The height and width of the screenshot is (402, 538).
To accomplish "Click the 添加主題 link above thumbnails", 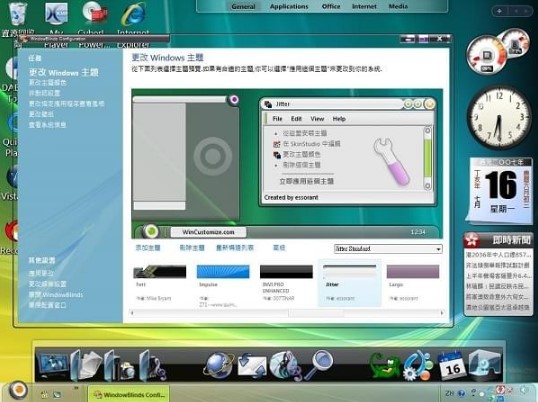I will pos(148,248).
